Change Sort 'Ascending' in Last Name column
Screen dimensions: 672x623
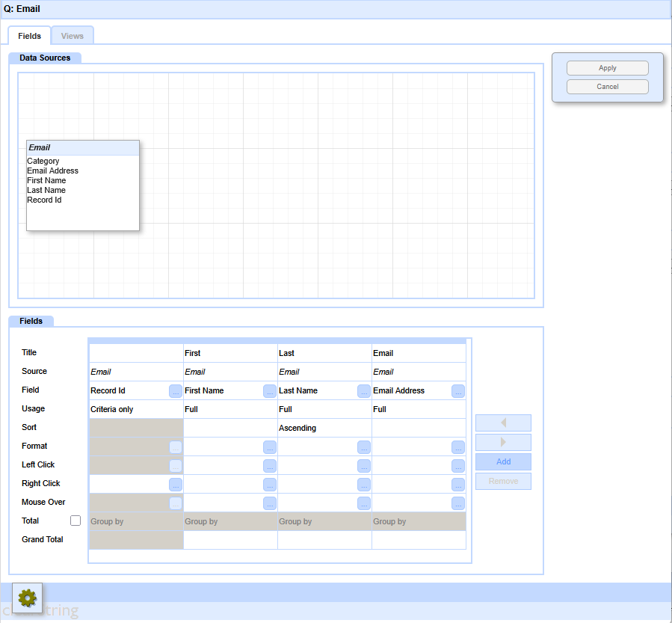pyautogui.click(x=324, y=428)
